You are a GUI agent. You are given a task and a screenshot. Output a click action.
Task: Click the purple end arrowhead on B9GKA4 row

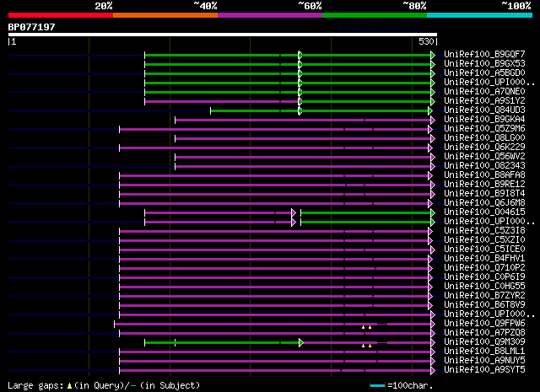[433, 120]
